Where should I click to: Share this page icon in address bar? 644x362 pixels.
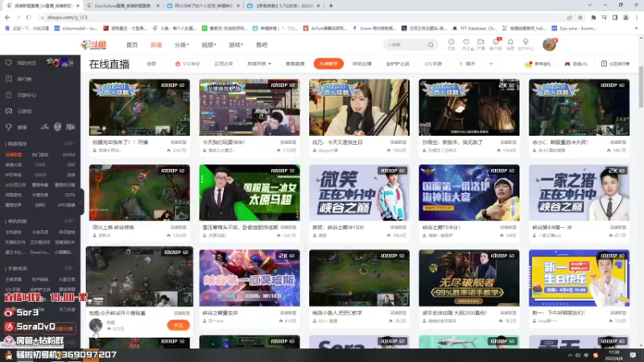[569, 18]
